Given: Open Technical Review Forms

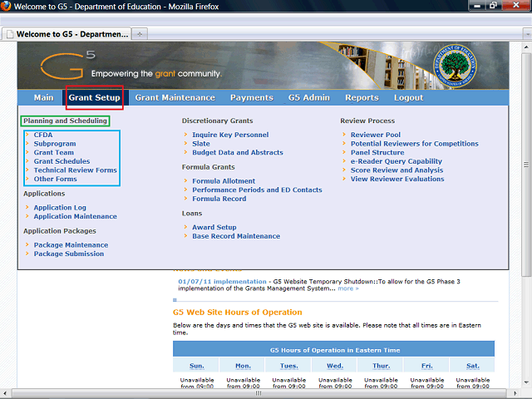Looking at the screenshot, I should 75,170.
